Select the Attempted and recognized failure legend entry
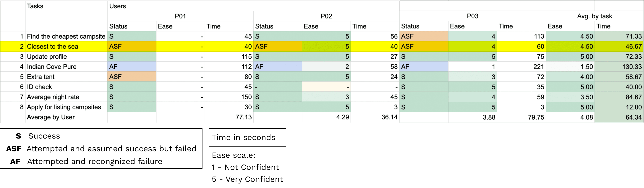Screen dimensions: 644x188 coord(95,161)
